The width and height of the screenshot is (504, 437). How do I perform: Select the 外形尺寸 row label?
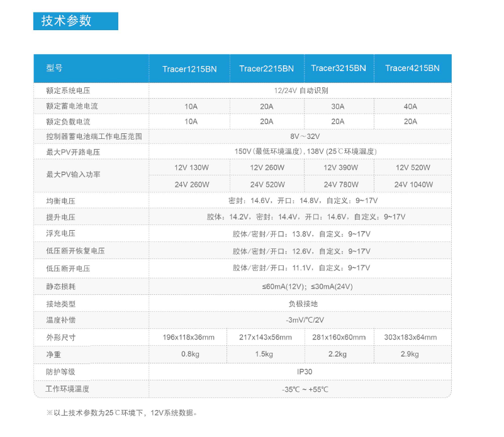(60, 338)
